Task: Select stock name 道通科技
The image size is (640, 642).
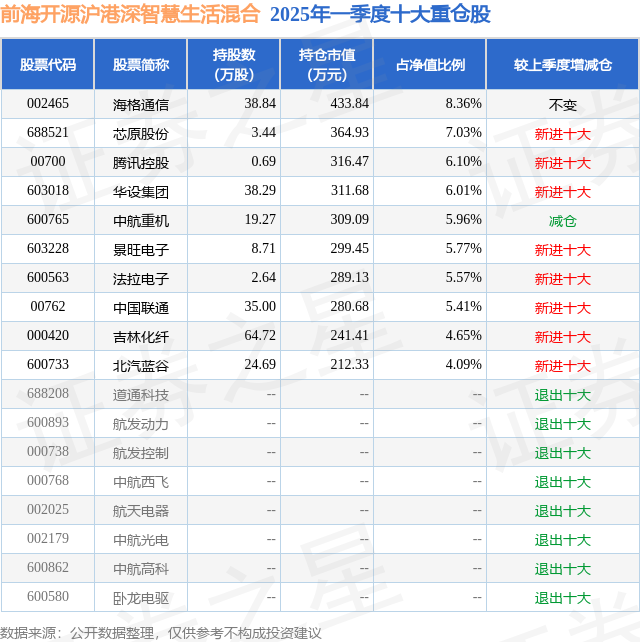Action: (141, 396)
